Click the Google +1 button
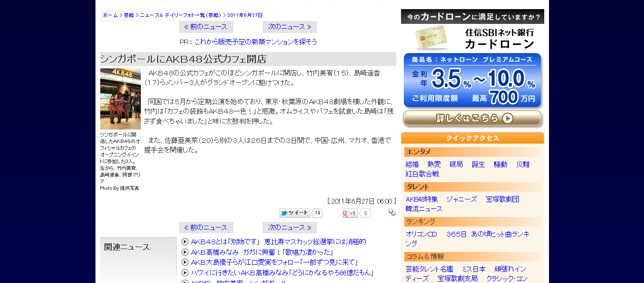This screenshot has height=283, width=644. tap(350, 213)
